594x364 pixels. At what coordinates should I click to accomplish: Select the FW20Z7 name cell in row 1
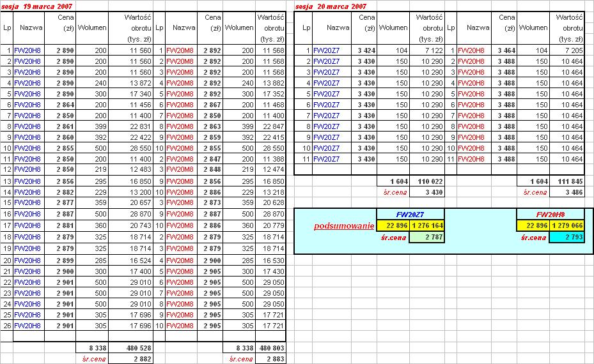pos(332,50)
